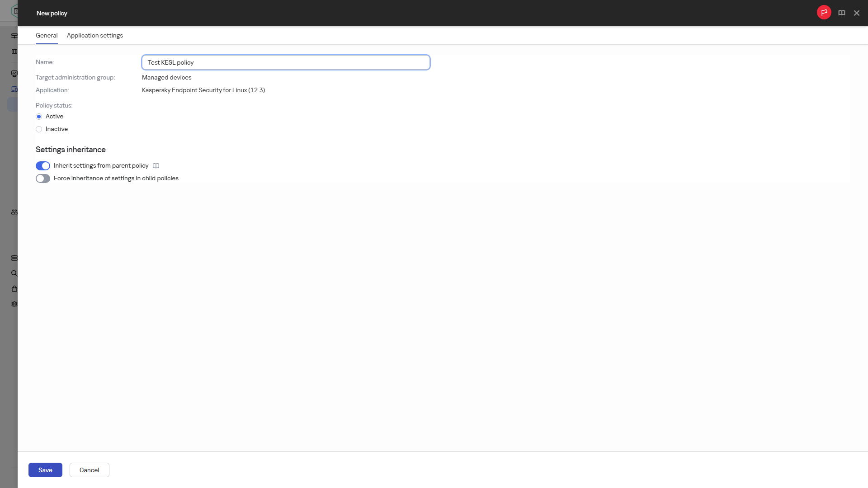Image resolution: width=868 pixels, height=488 pixels.
Task: Save the new policy
Action: 45,470
